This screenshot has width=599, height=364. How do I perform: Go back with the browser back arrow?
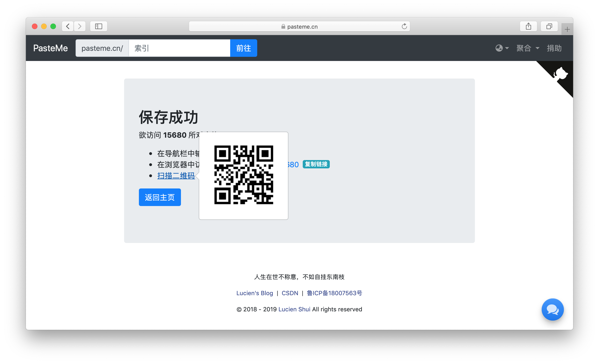(68, 26)
